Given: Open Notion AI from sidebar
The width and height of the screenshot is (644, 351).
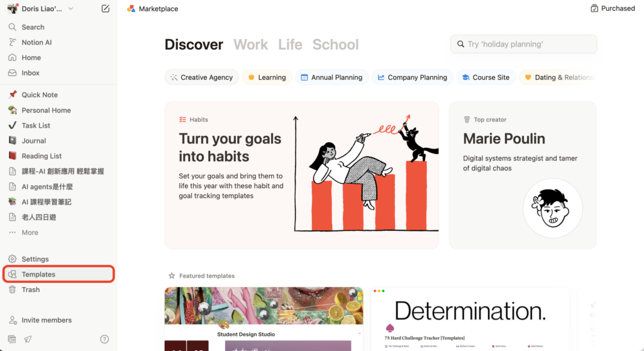Looking at the screenshot, I should pos(36,42).
